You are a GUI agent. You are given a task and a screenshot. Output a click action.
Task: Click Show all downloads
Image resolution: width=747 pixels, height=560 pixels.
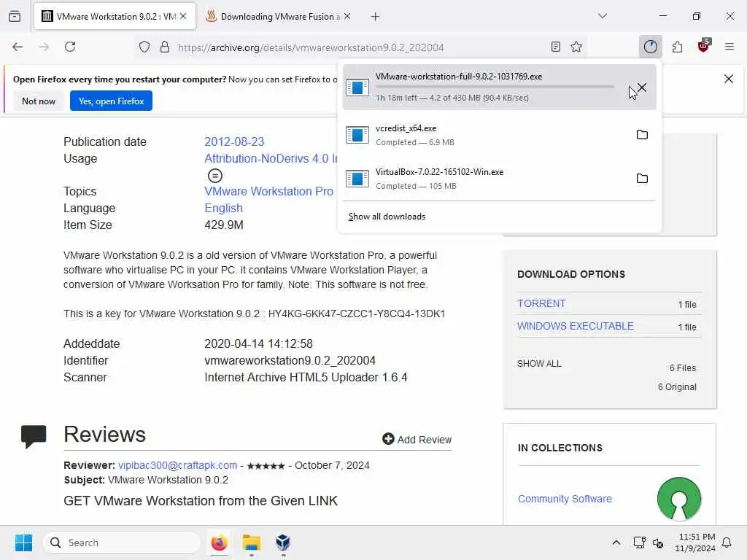pyautogui.click(x=387, y=217)
